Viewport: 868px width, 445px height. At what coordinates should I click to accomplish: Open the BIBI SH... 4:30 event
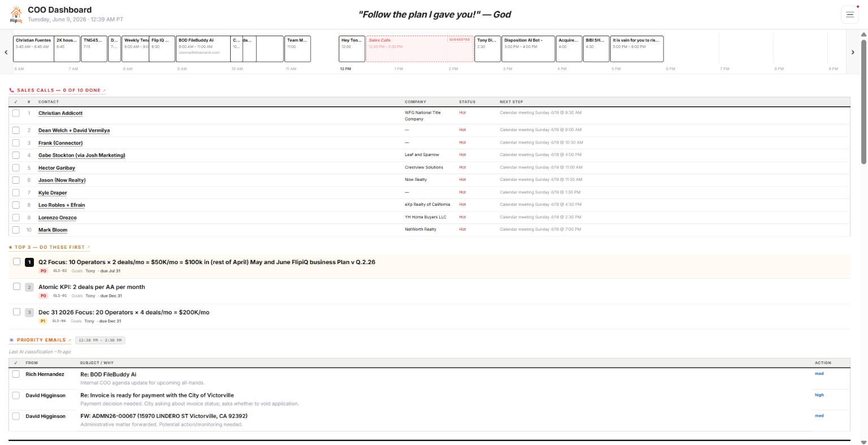coord(597,49)
